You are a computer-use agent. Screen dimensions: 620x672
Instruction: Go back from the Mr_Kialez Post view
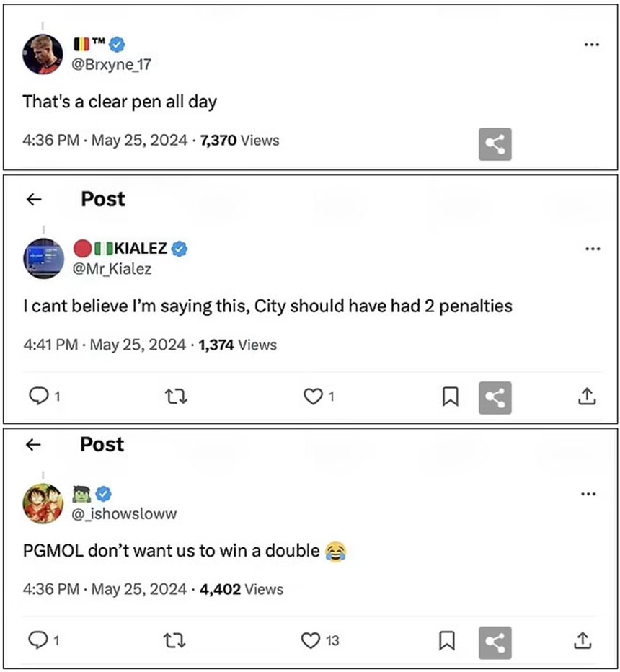pos(34,200)
